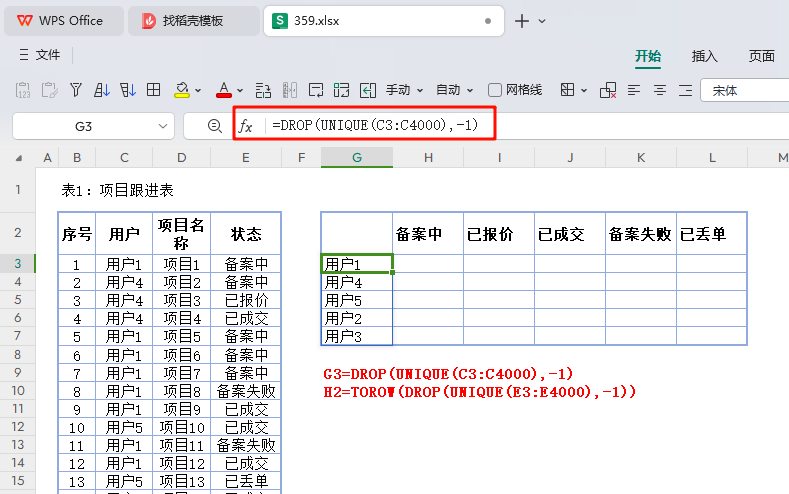
Task: Click the 已报价 header cell
Action: coord(499,233)
